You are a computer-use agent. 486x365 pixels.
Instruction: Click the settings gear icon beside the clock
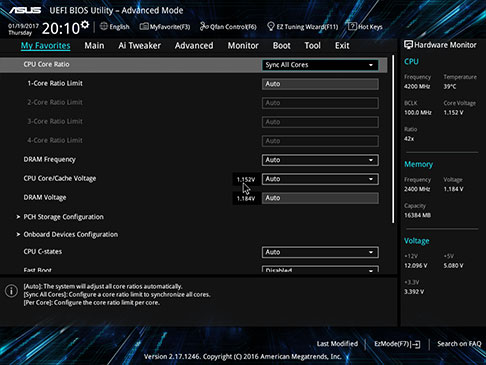tap(85, 24)
